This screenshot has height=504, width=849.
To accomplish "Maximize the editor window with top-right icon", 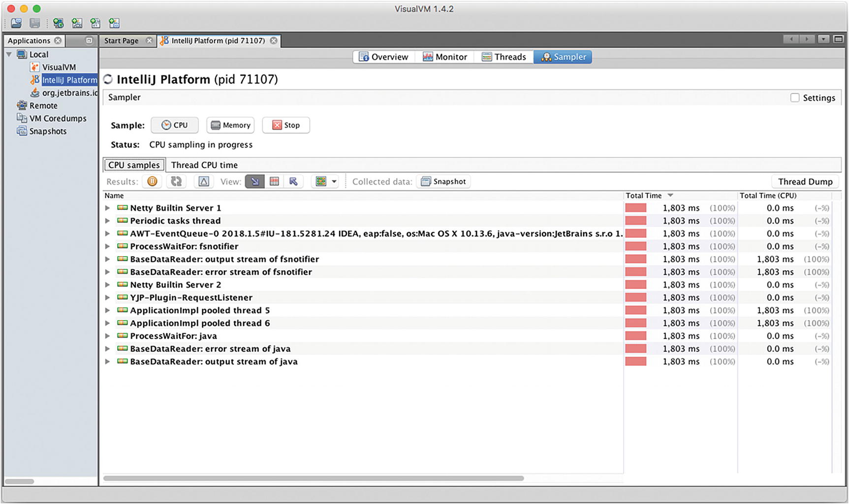I will pos(838,39).
